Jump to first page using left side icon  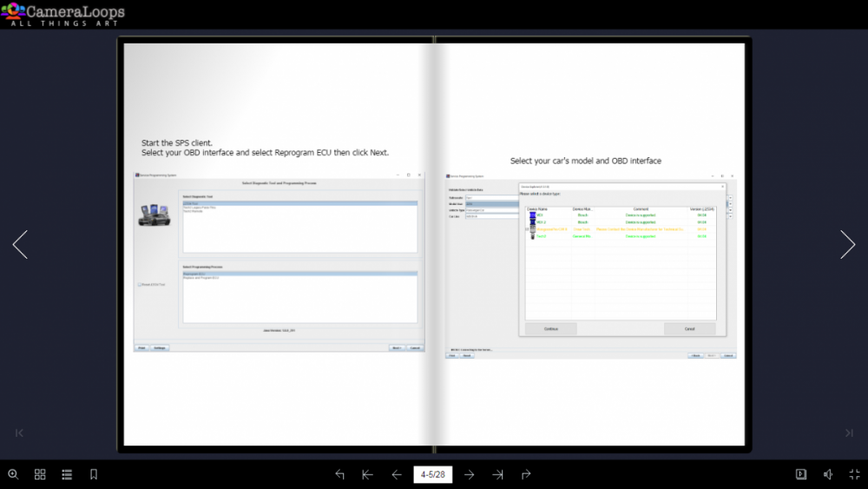coord(19,433)
